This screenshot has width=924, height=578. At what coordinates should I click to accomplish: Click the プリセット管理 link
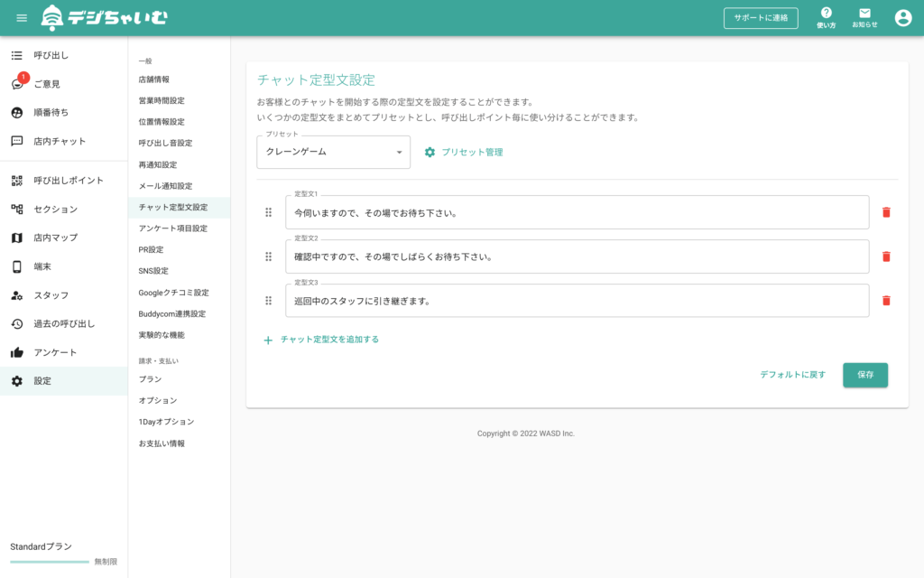point(472,152)
